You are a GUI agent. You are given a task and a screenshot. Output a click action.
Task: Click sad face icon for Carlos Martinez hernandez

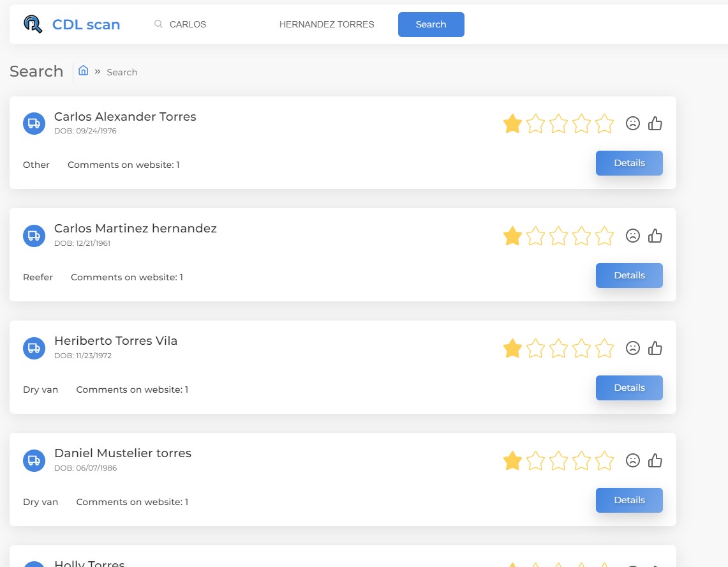tap(633, 236)
